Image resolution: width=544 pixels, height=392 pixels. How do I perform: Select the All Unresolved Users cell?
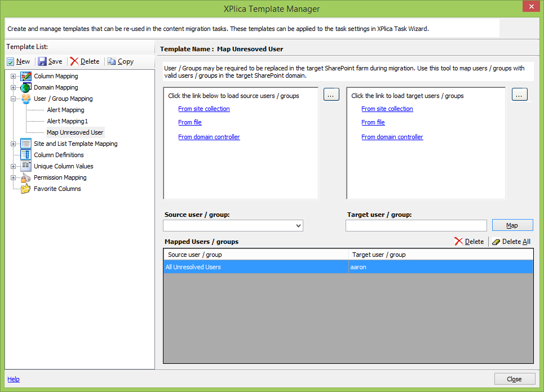coord(256,267)
